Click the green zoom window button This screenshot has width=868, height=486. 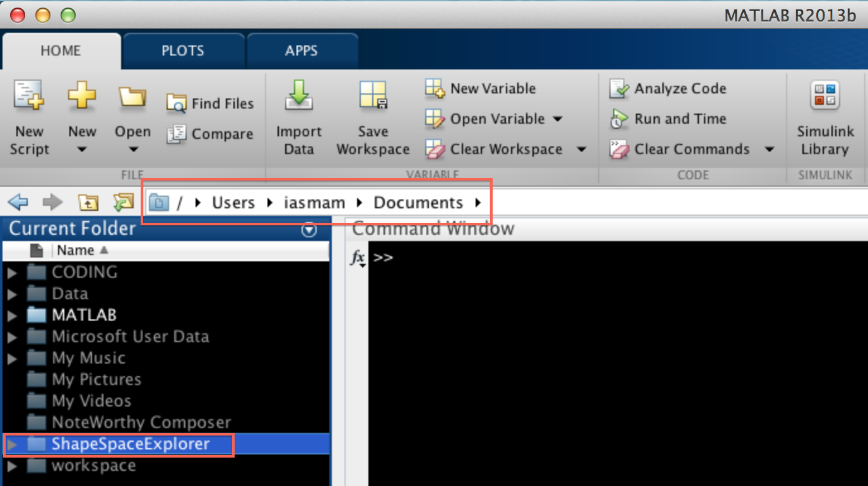(x=67, y=14)
